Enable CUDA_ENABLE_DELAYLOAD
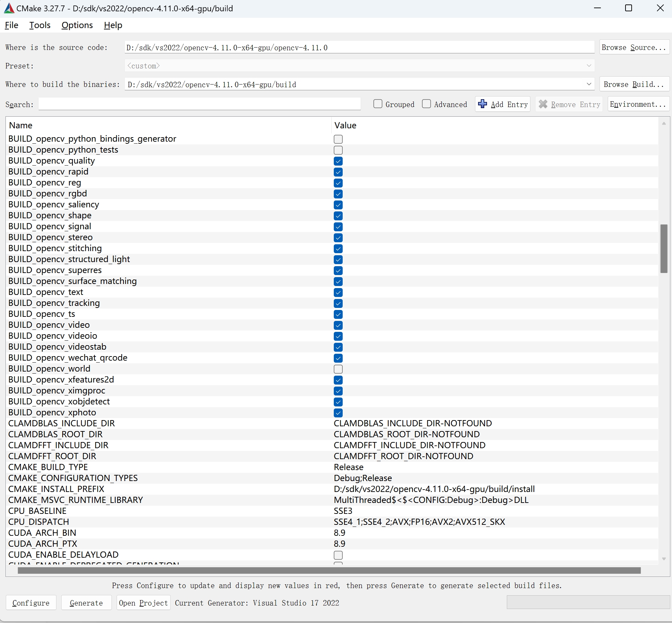This screenshot has height=623, width=672. pyautogui.click(x=338, y=555)
